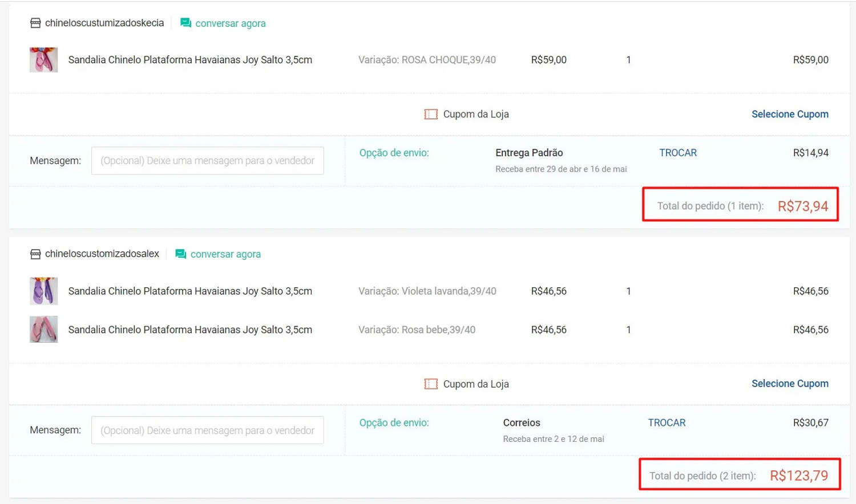Click the chineloscustumizadoskecia store icon
The height and width of the screenshot is (504, 856).
click(x=35, y=23)
